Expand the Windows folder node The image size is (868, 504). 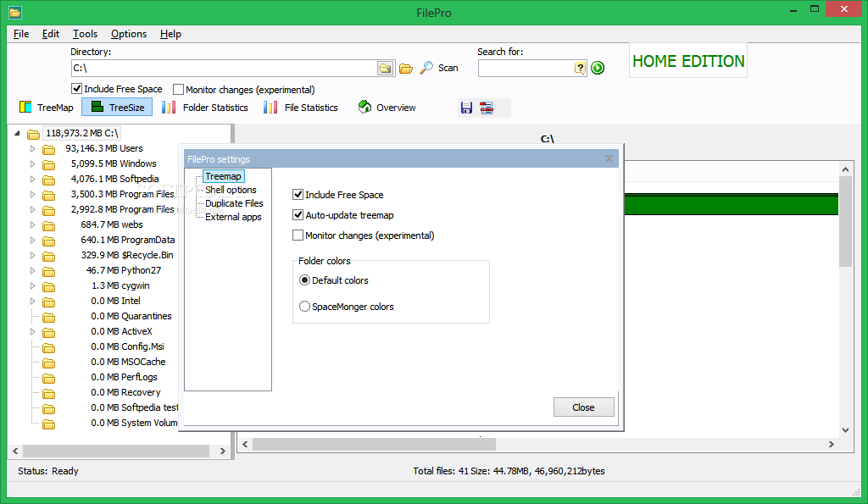[x=32, y=163]
